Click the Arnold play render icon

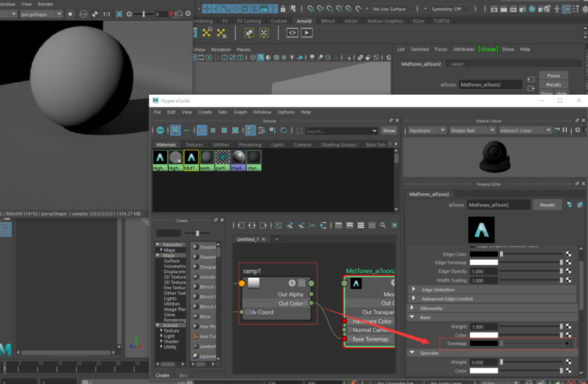(x=307, y=33)
